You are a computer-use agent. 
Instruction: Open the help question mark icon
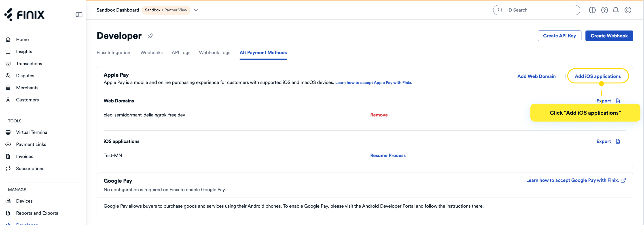604,10
